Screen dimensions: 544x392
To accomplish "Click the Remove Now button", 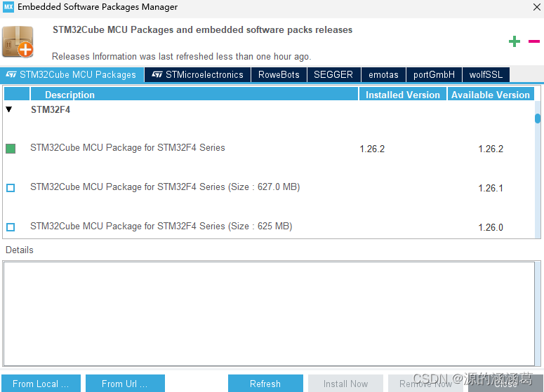I will (x=425, y=384).
